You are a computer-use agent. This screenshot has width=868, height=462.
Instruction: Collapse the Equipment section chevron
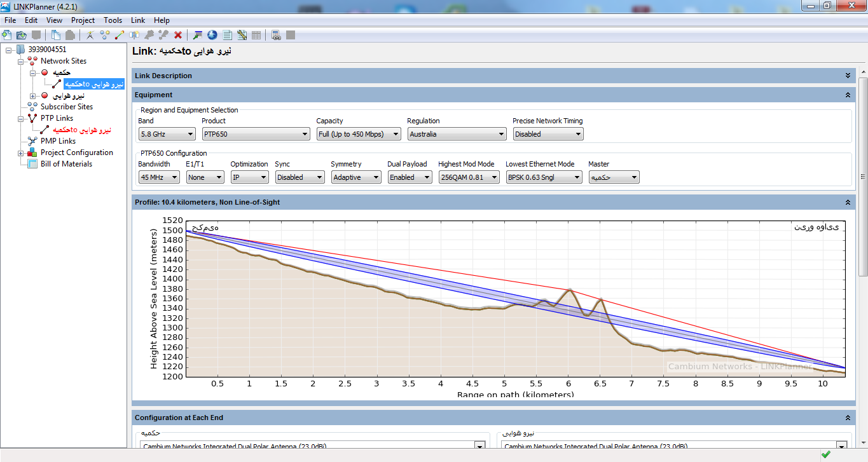point(848,95)
